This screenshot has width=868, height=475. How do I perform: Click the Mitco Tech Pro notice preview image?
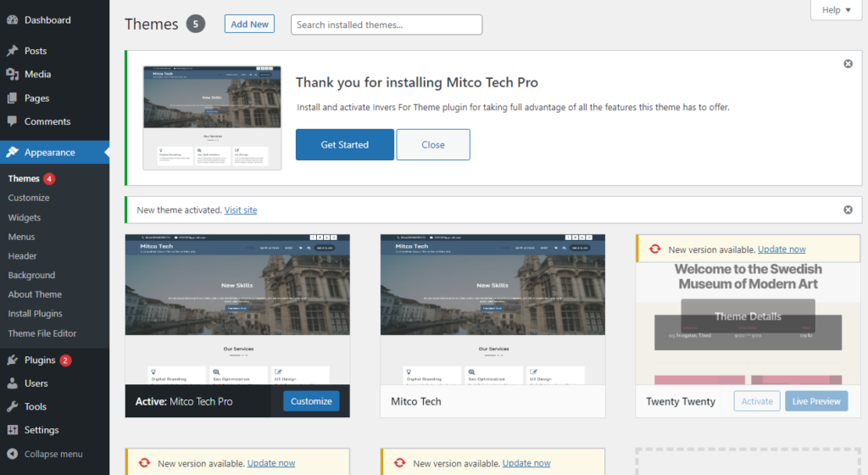(x=212, y=117)
